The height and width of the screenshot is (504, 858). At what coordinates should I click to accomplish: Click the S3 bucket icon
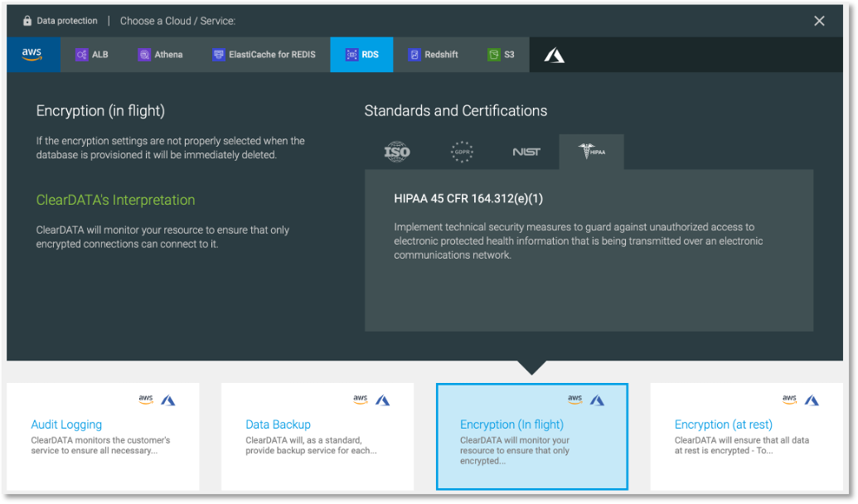point(494,54)
